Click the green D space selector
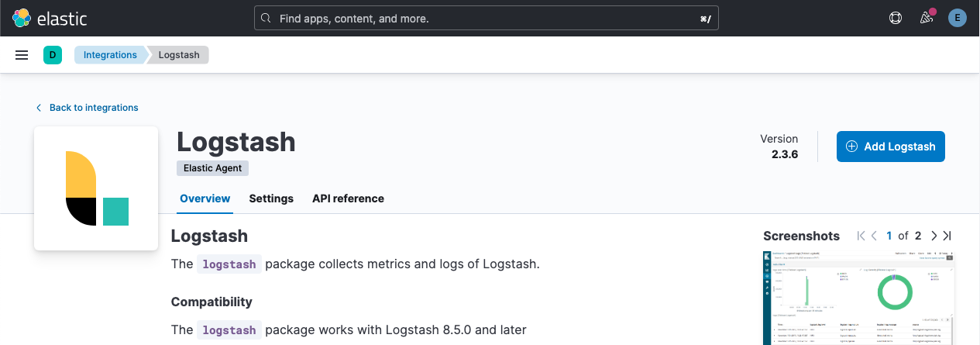Viewport: 980px width, 345px height. click(53, 55)
